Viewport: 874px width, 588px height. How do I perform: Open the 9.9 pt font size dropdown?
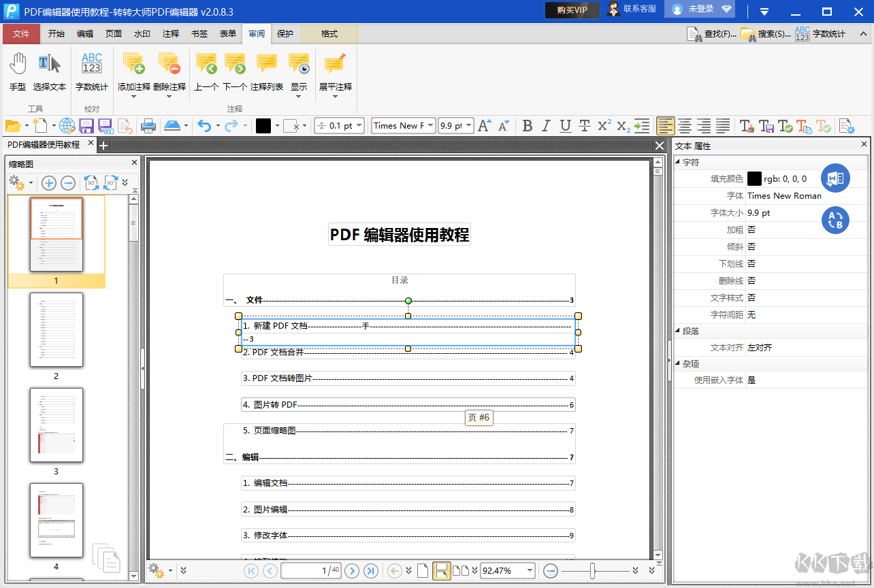468,126
